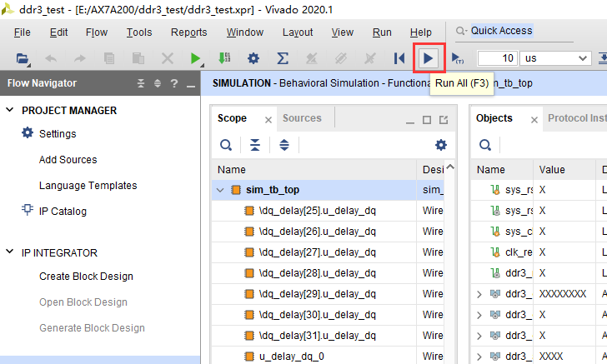Open the File menu

(22, 32)
